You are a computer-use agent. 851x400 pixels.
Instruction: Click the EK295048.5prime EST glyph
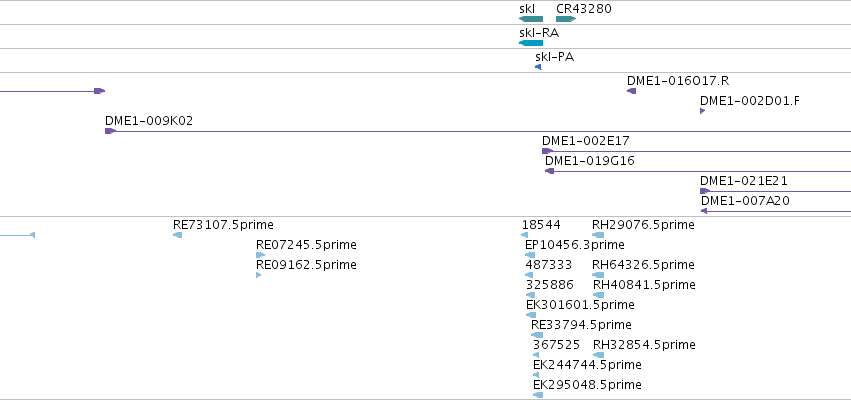coord(538,395)
